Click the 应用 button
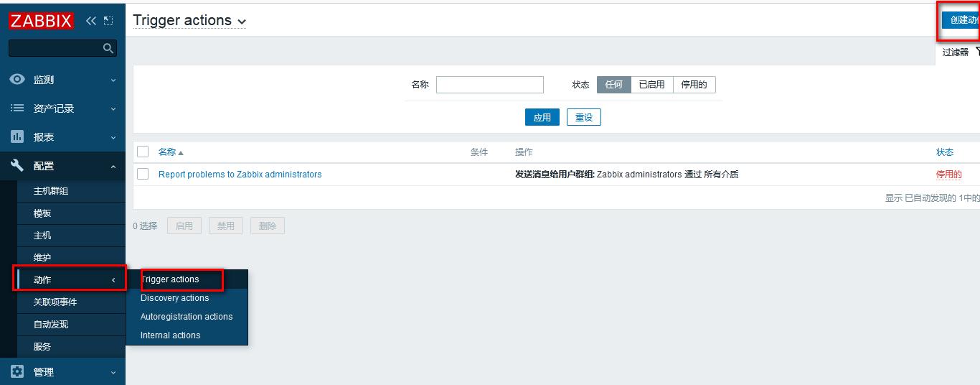The width and height of the screenshot is (980, 385). coord(542,117)
